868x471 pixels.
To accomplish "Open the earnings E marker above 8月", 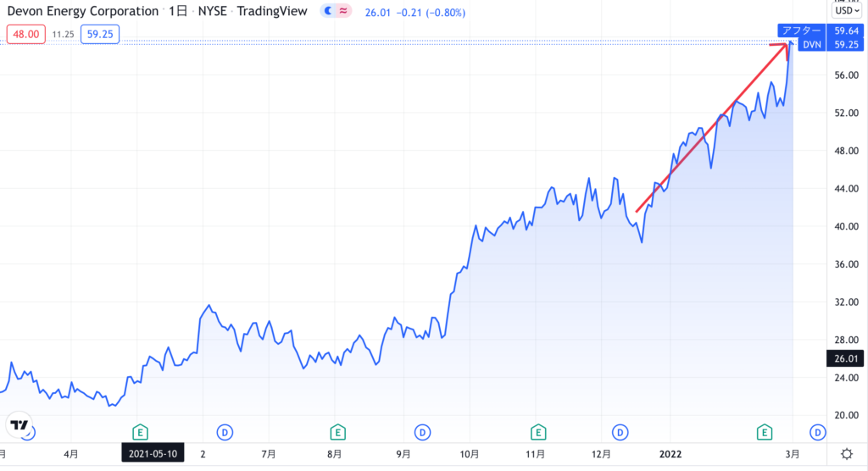I will (x=337, y=432).
